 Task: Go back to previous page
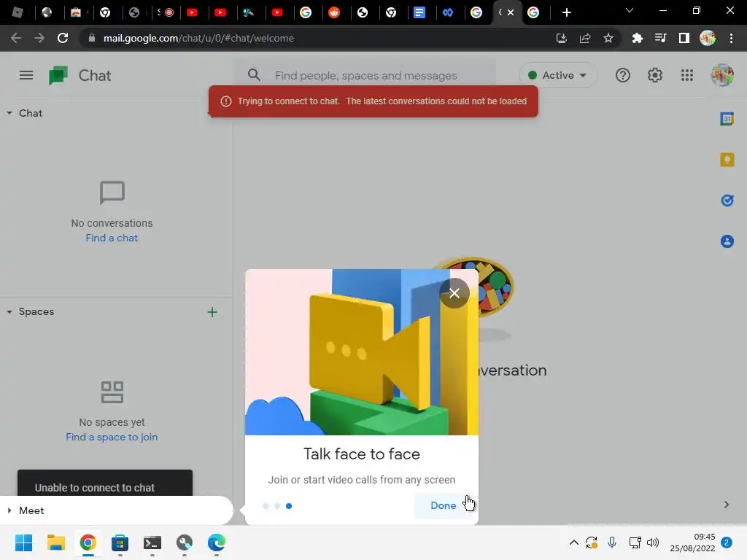16,38
